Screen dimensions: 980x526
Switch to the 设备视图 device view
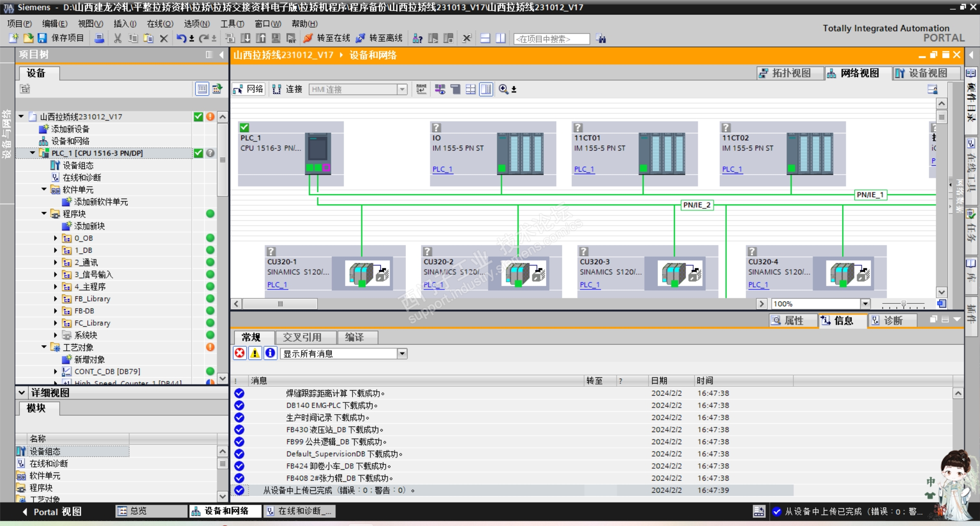tap(927, 74)
